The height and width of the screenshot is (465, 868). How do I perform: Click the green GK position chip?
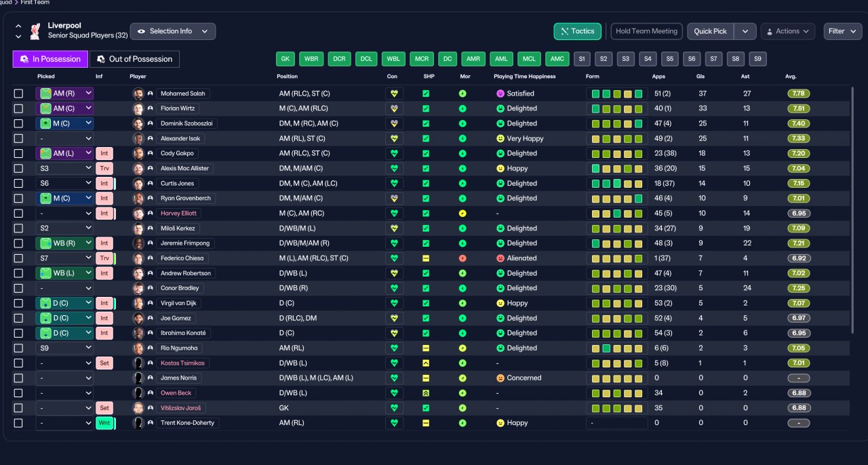(285, 59)
